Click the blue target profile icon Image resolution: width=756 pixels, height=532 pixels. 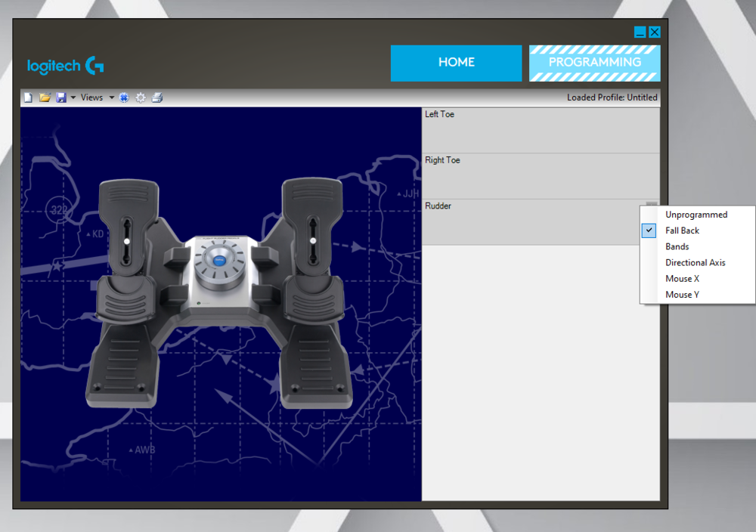(124, 97)
